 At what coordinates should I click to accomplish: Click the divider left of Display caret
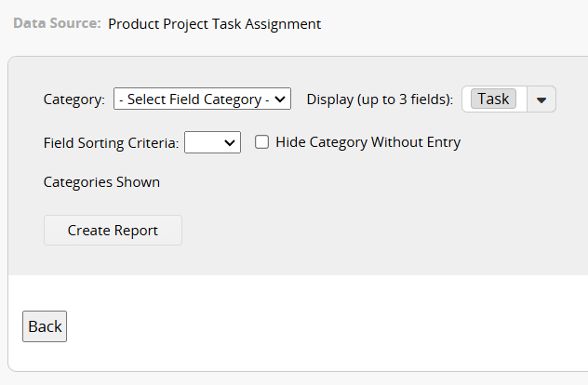point(528,100)
